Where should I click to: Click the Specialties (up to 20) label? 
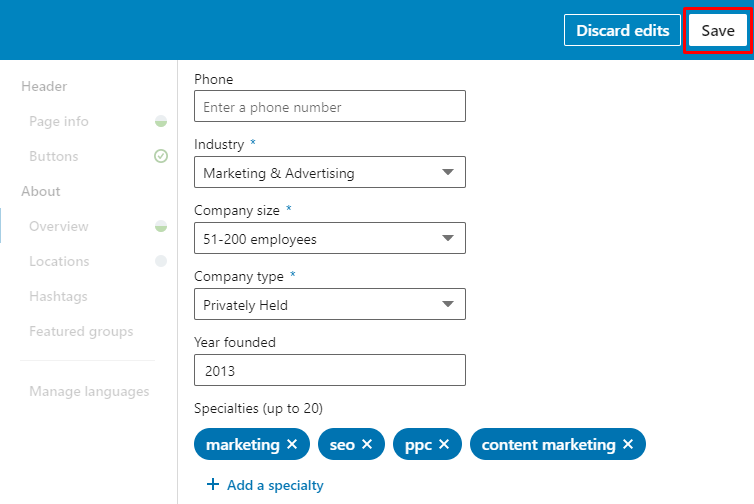pos(258,408)
